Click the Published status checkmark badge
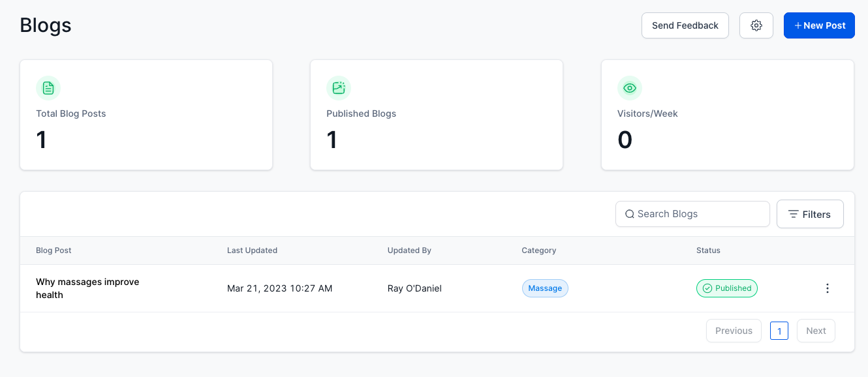Screen dimensions: 868x377 click(x=727, y=288)
